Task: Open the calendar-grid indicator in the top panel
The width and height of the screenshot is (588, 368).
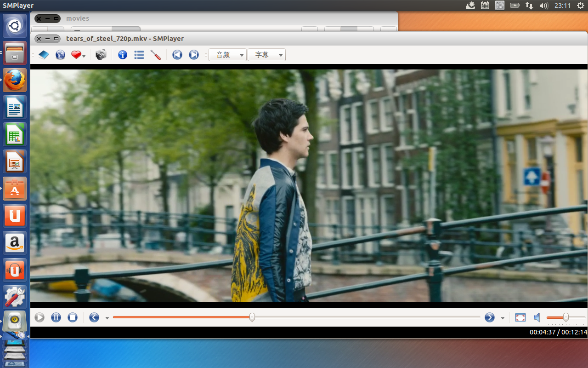Action: [x=485, y=6]
